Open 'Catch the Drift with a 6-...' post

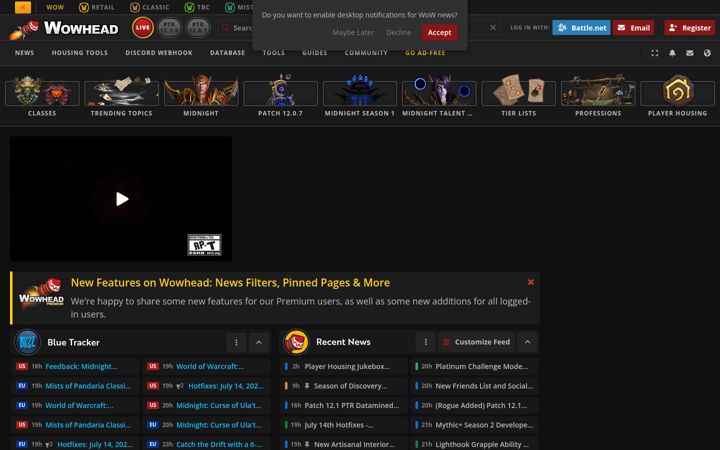[x=219, y=444]
